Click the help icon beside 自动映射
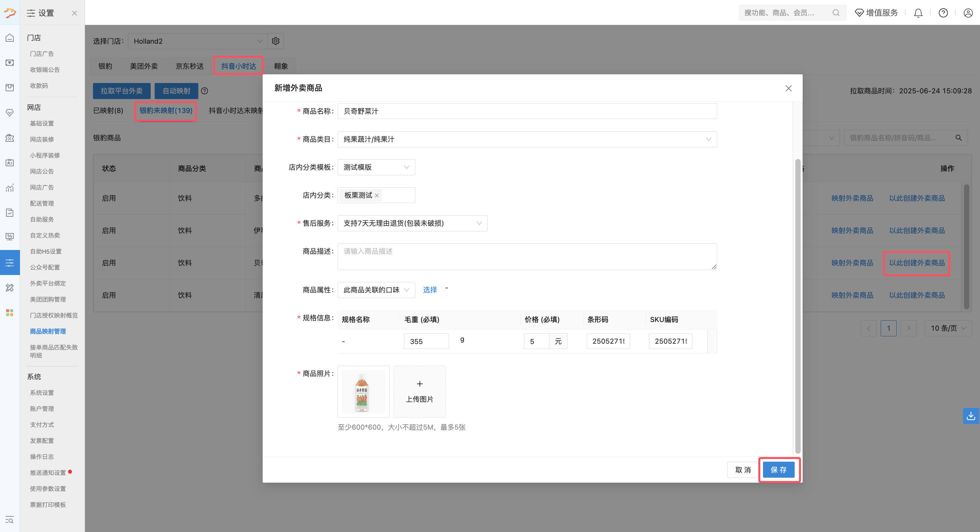980x532 pixels. click(x=204, y=91)
